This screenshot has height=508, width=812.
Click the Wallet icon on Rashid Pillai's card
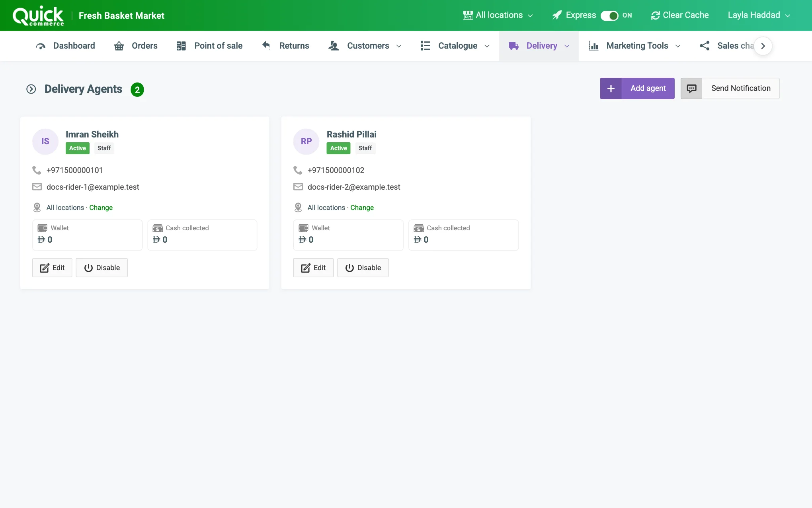[303, 228]
